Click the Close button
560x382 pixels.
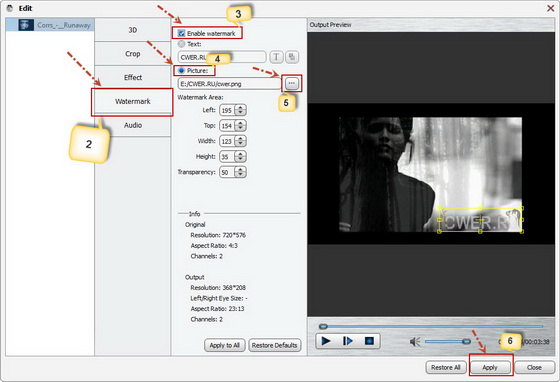click(x=534, y=367)
